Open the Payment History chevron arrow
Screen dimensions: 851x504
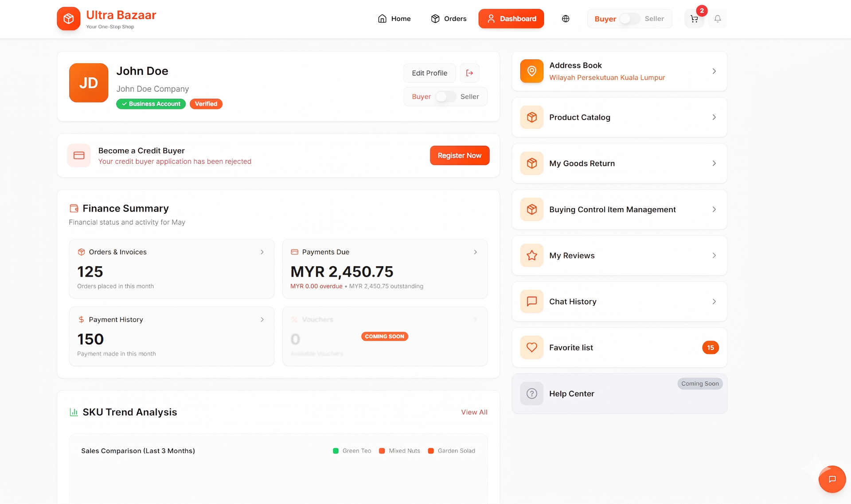(262, 320)
